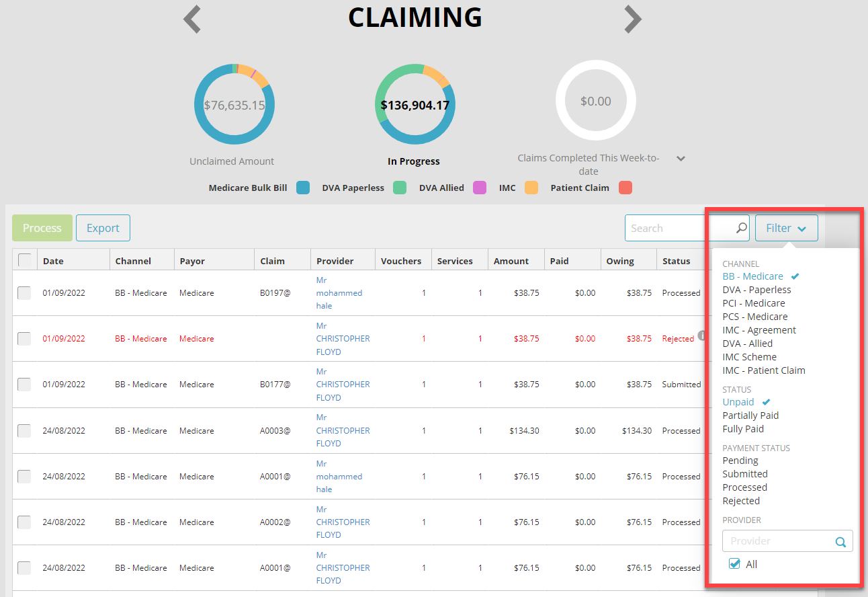Select DVA - Allied channel filter
Image resolution: width=868 pixels, height=597 pixels.
click(748, 344)
